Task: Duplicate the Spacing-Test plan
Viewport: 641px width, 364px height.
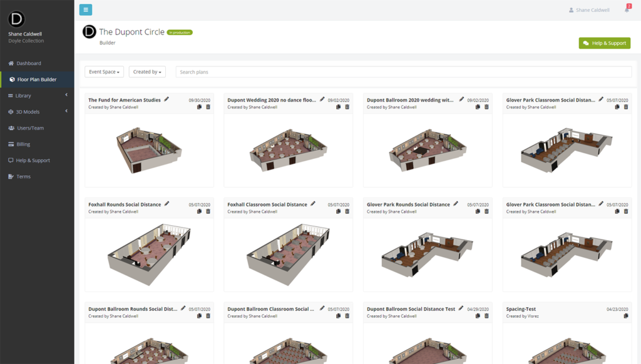Action: click(626, 316)
